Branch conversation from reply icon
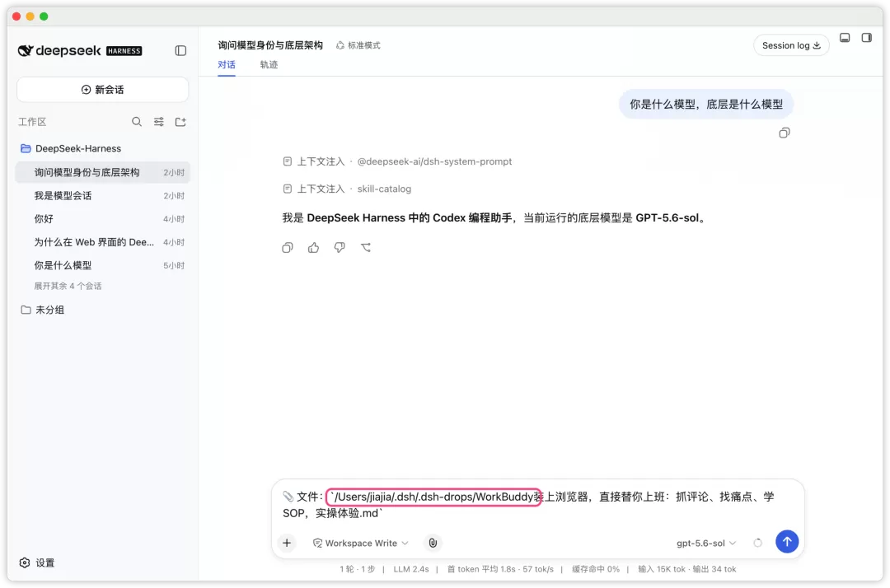890x588 pixels. 366,248
